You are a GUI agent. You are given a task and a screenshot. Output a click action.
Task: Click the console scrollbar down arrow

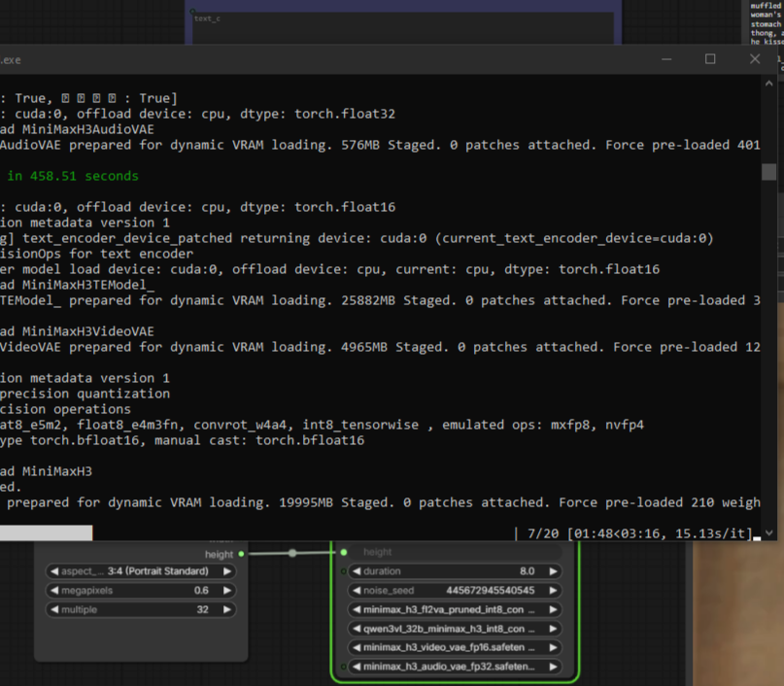point(769,533)
